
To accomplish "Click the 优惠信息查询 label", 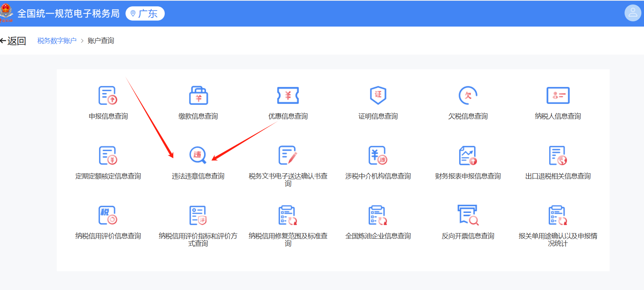I will click(x=288, y=116).
